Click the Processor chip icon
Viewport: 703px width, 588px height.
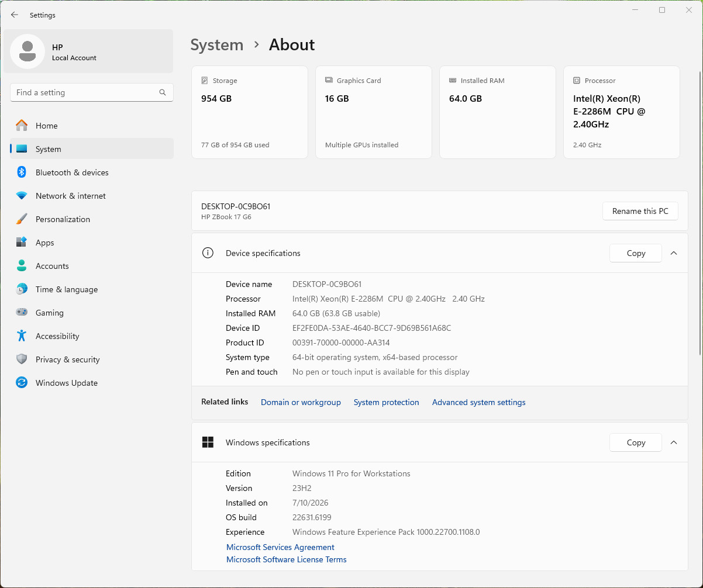577,81
